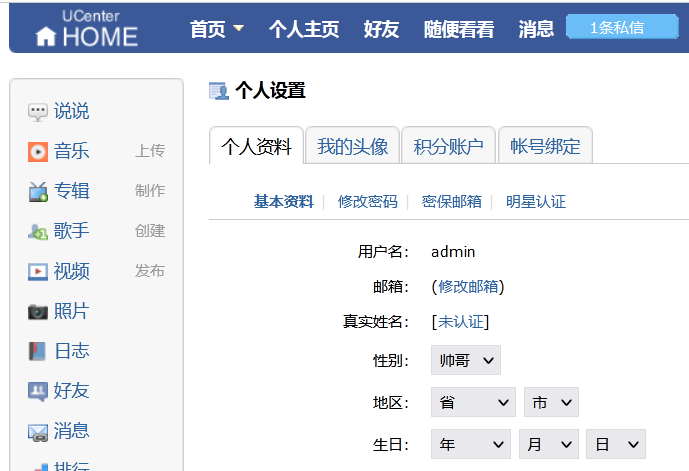Click the 好友 icon in the sidebar
Image resolution: width=689 pixels, height=471 pixels.
tap(38, 391)
